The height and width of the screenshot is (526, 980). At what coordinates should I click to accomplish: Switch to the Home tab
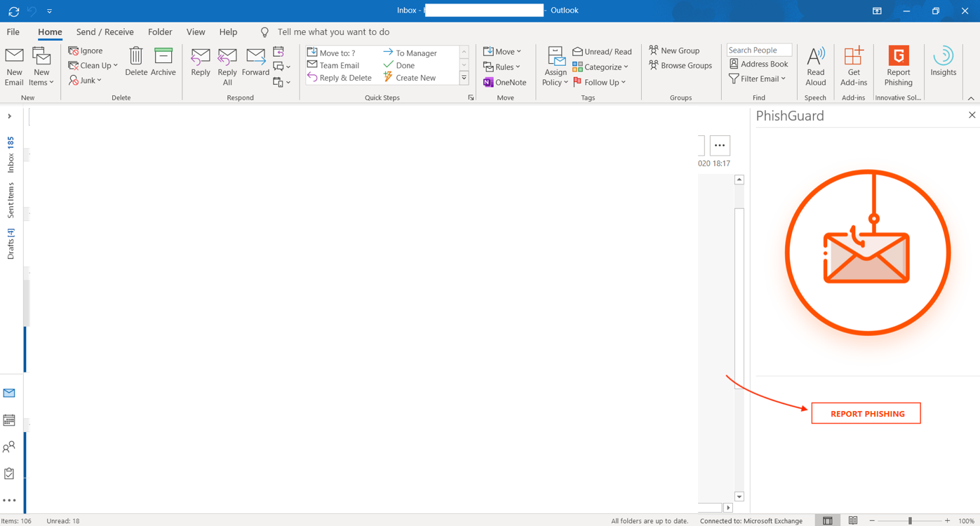coord(50,32)
